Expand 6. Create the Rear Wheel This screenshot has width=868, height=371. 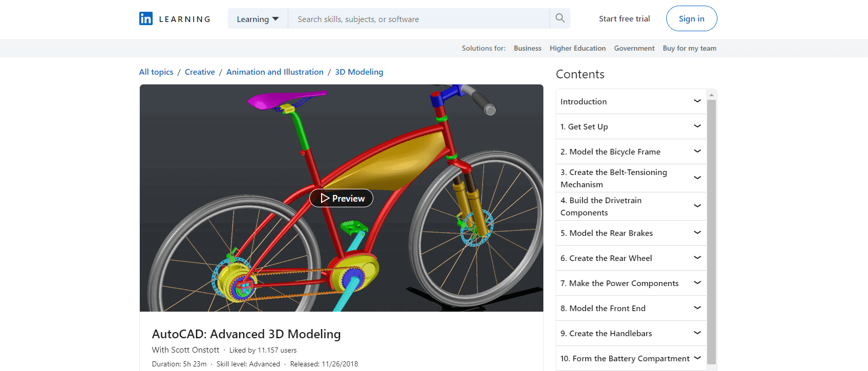pos(631,258)
